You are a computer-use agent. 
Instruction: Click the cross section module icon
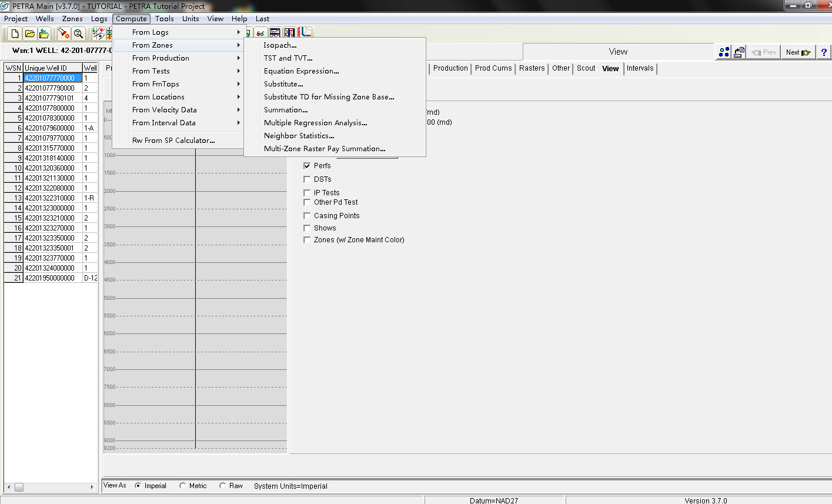click(x=275, y=34)
